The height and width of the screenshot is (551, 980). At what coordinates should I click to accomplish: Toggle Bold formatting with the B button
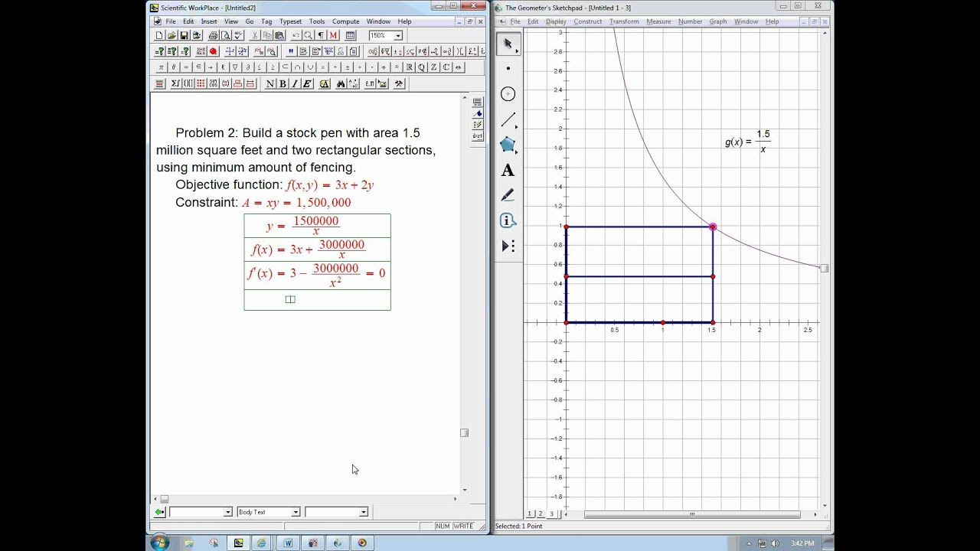pos(283,84)
